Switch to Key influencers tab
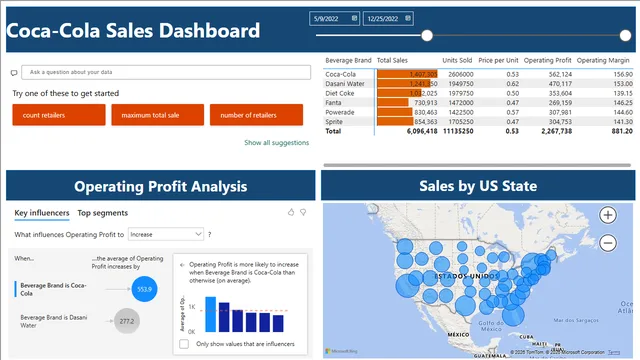 pos(42,213)
